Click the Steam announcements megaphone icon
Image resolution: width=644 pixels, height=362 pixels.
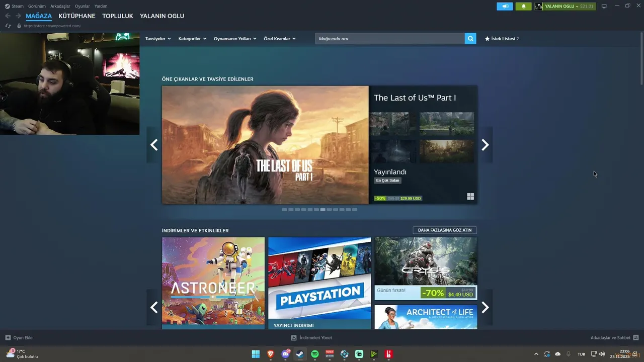click(505, 6)
